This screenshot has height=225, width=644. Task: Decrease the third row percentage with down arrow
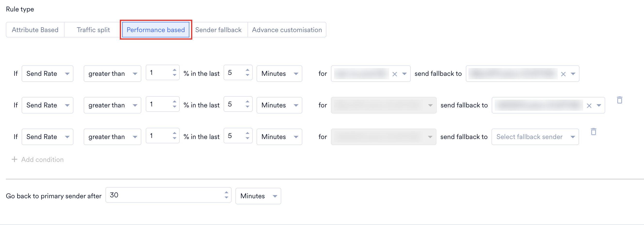(175, 138)
